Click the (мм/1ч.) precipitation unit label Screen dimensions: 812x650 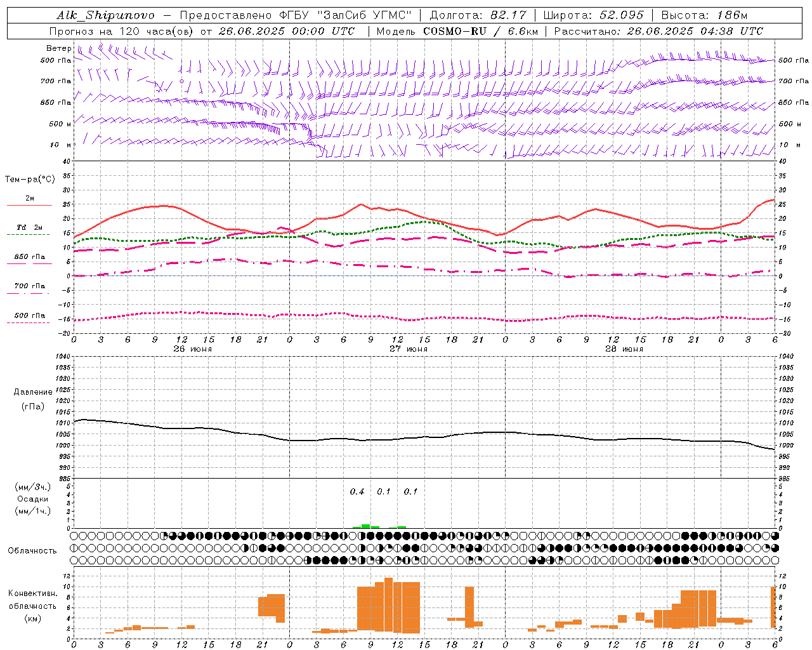[32, 511]
